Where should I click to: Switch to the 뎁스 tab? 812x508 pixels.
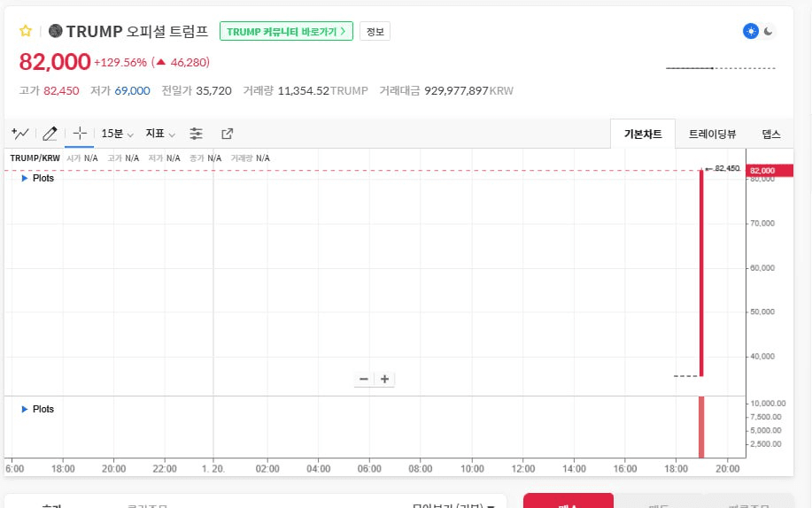[770, 135]
